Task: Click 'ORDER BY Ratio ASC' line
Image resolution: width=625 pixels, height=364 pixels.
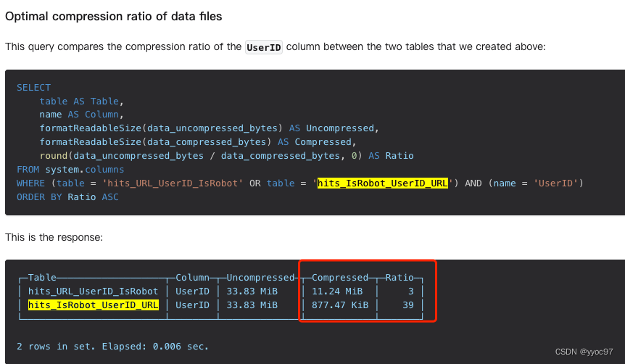Action: [x=67, y=197]
